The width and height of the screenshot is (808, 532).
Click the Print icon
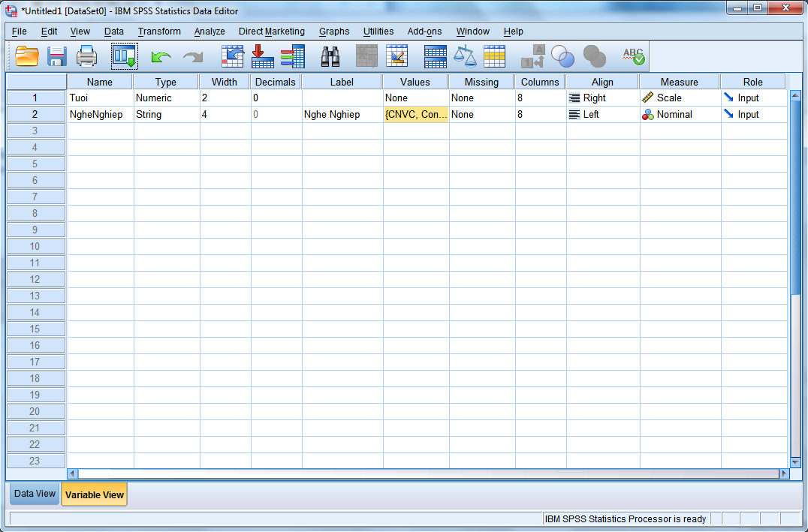(x=86, y=56)
